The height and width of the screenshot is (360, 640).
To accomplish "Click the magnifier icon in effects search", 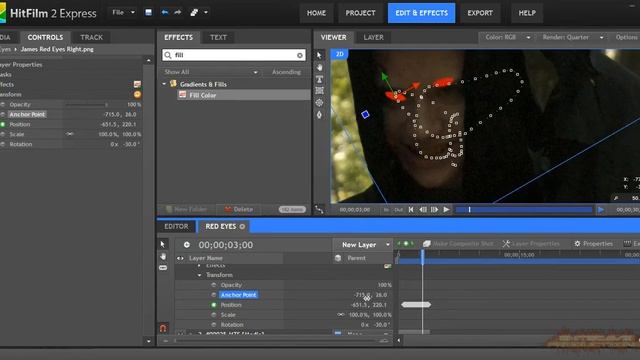I will click(x=168, y=55).
